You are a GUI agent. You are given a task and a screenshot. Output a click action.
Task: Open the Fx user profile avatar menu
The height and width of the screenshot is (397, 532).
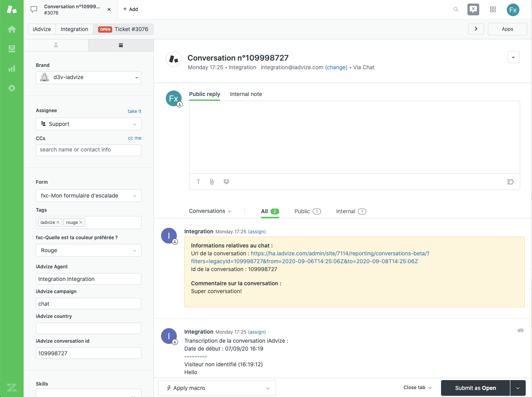[x=513, y=10]
